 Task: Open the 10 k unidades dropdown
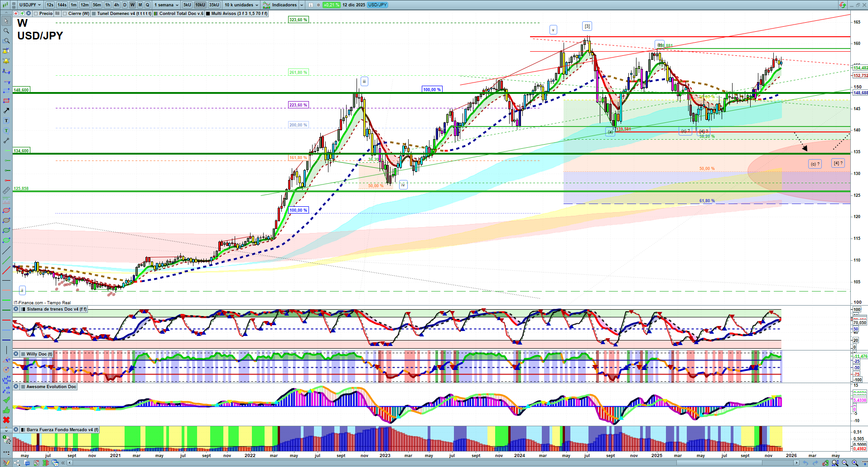pyautogui.click(x=241, y=5)
